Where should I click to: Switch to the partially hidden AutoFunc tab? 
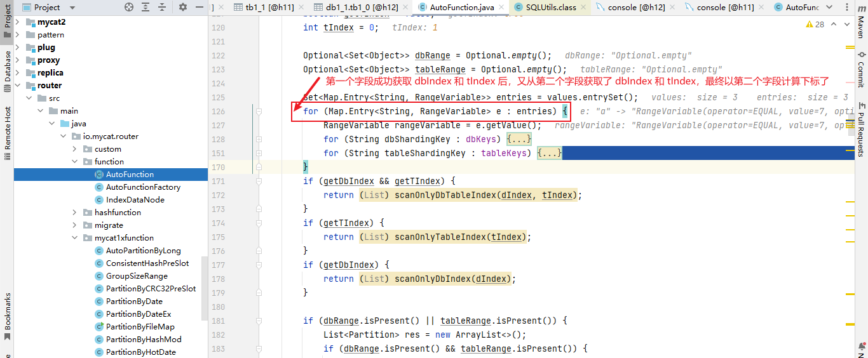coord(797,8)
